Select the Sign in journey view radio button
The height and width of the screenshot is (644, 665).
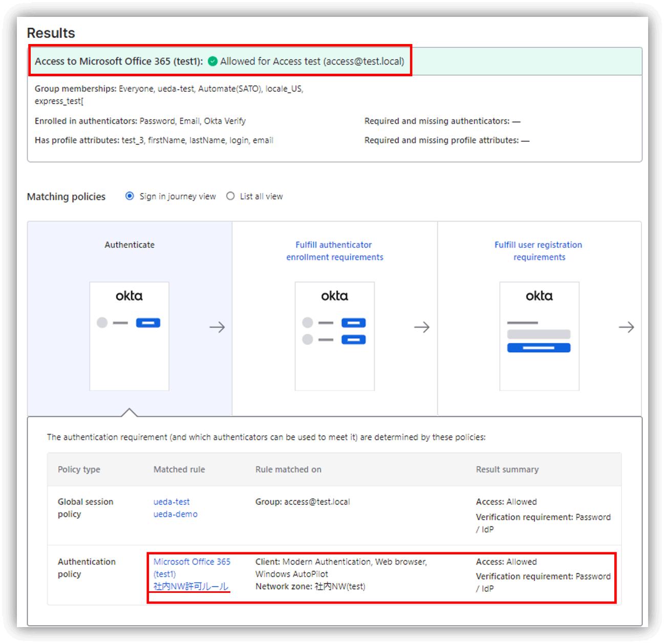pyautogui.click(x=130, y=196)
